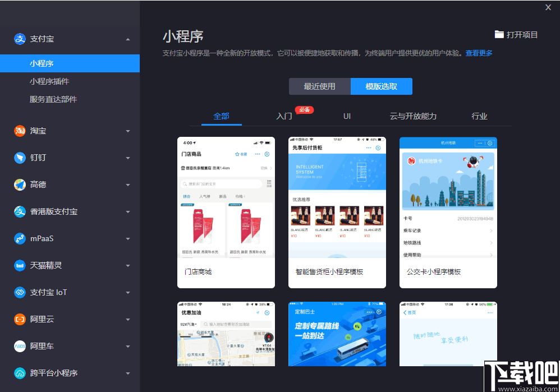This screenshot has height=392, width=560.
Task: Switch to 最近使用 view
Action: click(x=320, y=86)
